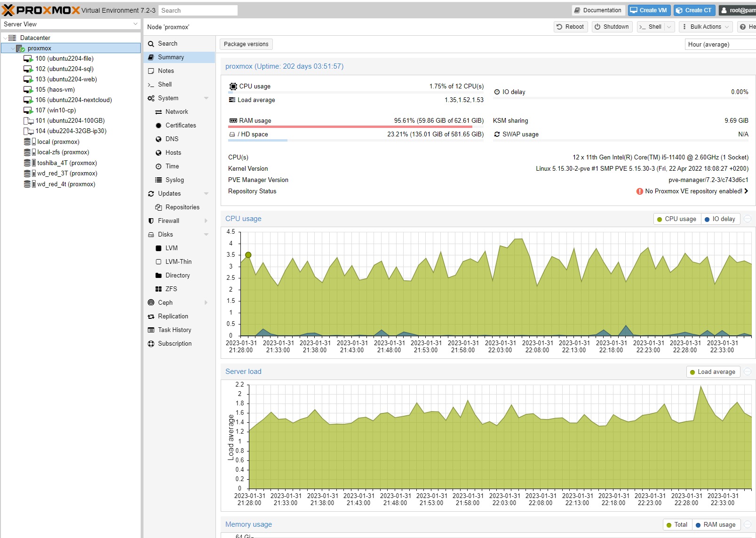The image size is (756, 538).
Task: Click the Documentation button
Action: point(598,10)
